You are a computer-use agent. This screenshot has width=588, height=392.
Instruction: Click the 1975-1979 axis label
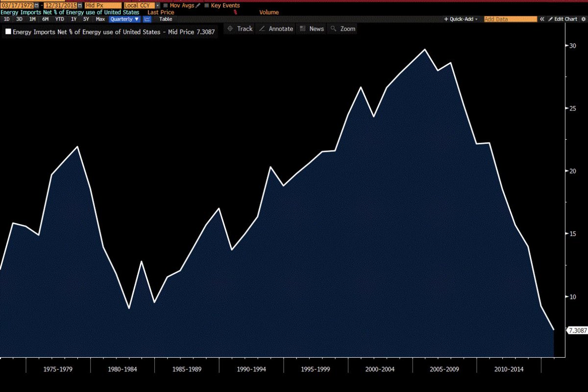coord(58,368)
